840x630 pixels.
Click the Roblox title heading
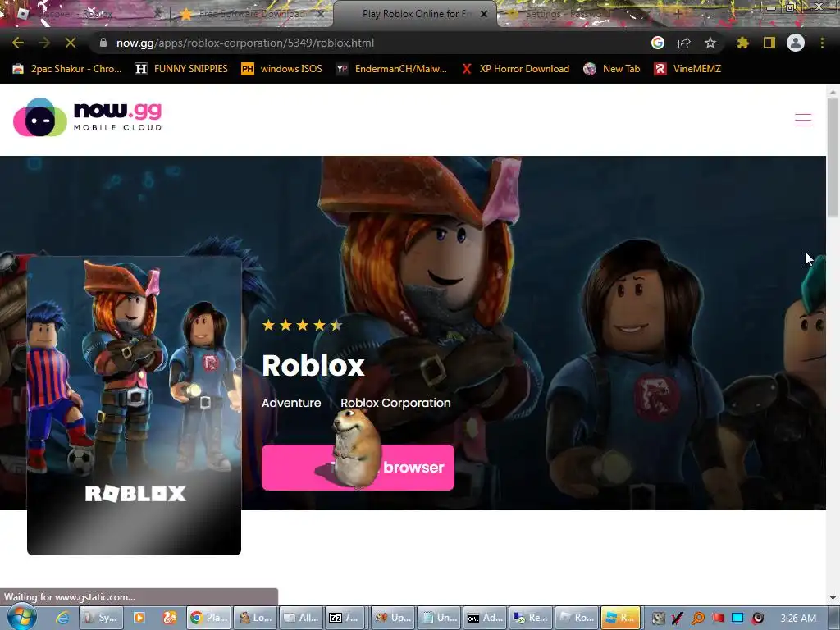point(313,365)
